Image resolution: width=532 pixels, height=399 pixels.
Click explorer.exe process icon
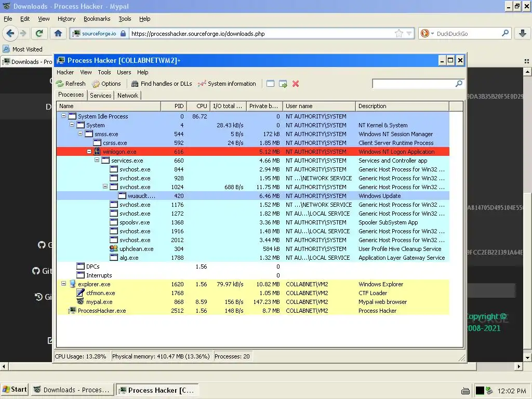tap(72, 284)
